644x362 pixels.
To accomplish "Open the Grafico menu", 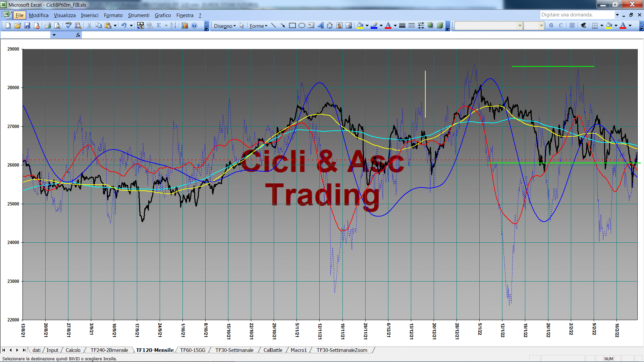I will point(163,15).
